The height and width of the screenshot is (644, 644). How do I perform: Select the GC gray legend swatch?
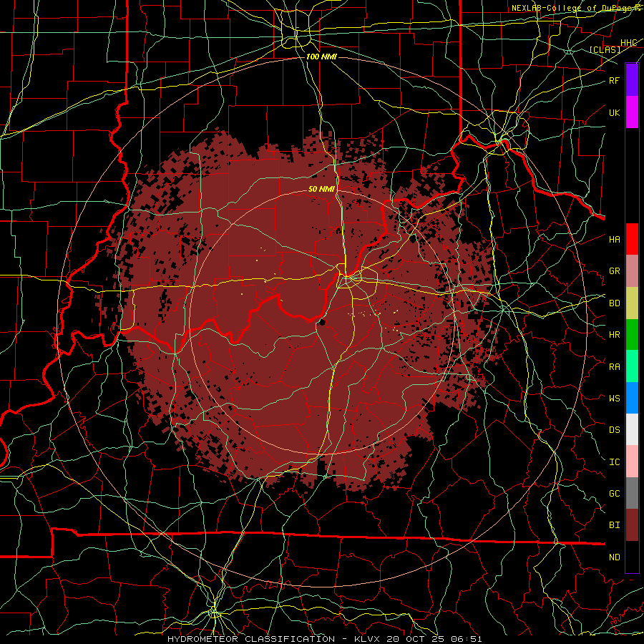coord(632,493)
